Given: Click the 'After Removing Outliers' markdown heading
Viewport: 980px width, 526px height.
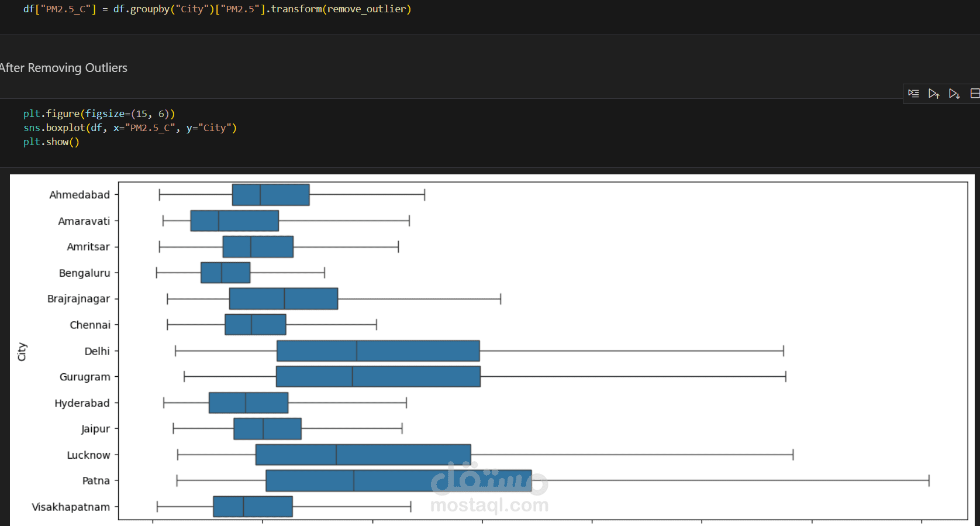Looking at the screenshot, I should tap(64, 68).
